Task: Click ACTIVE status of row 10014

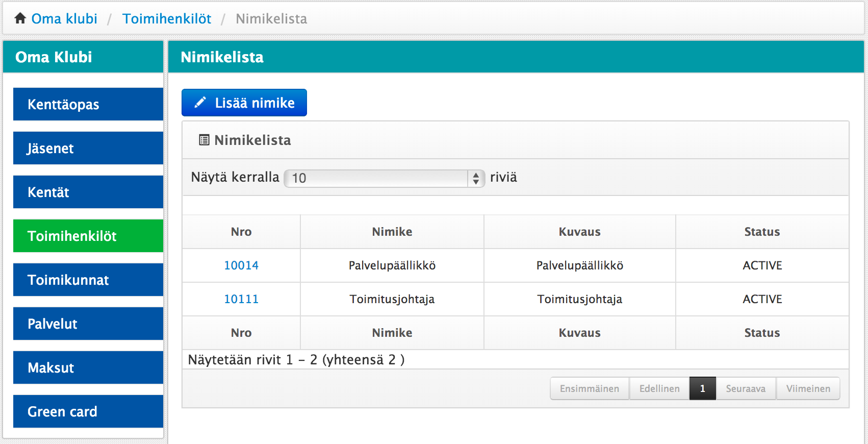Action: click(762, 265)
